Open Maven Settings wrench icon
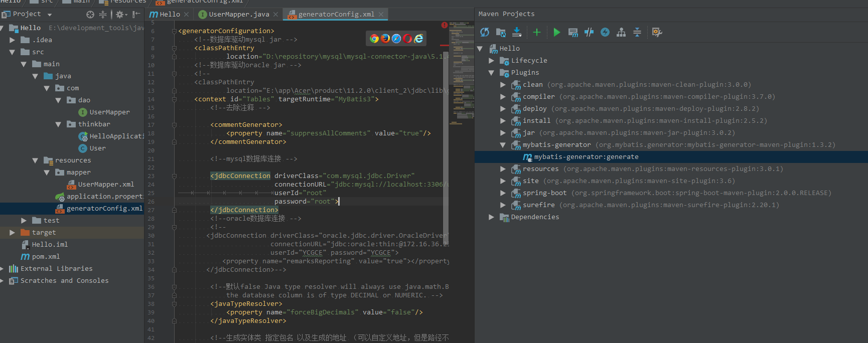The width and height of the screenshot is (868, 343). [657, 32]
